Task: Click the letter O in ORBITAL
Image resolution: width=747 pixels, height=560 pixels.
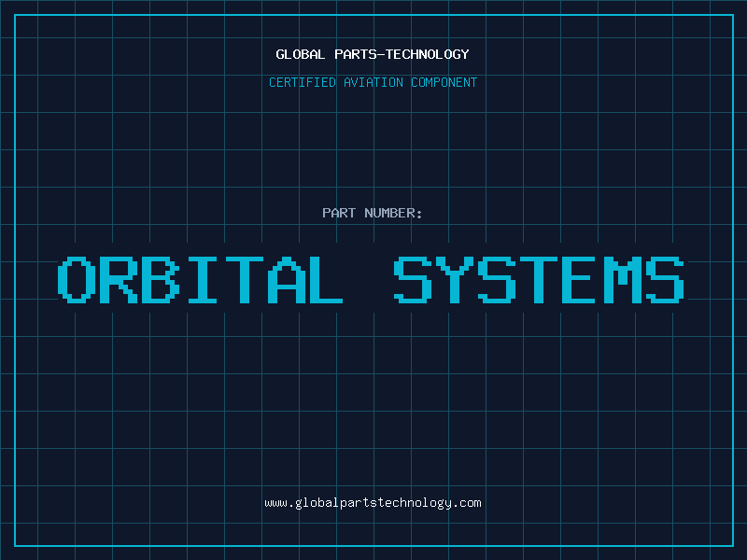Action: tap(78, 280)
